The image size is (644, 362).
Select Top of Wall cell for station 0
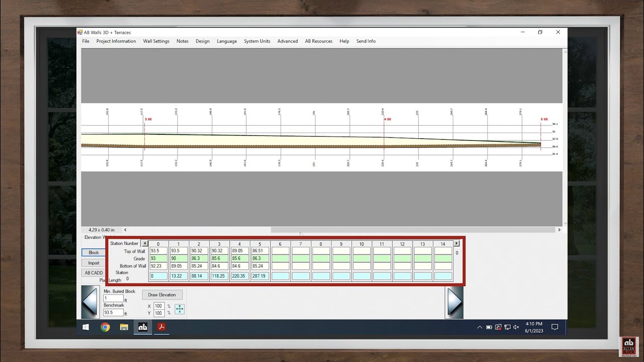point(158,251)
